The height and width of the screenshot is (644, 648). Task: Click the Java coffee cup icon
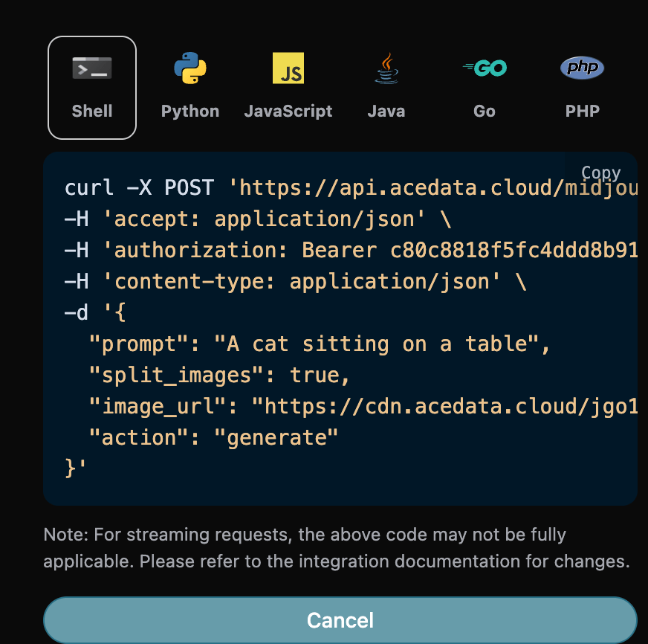(x=386, y=68)
